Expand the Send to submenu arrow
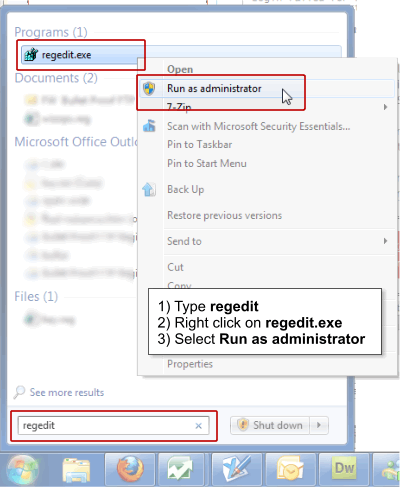 [385, 241]
